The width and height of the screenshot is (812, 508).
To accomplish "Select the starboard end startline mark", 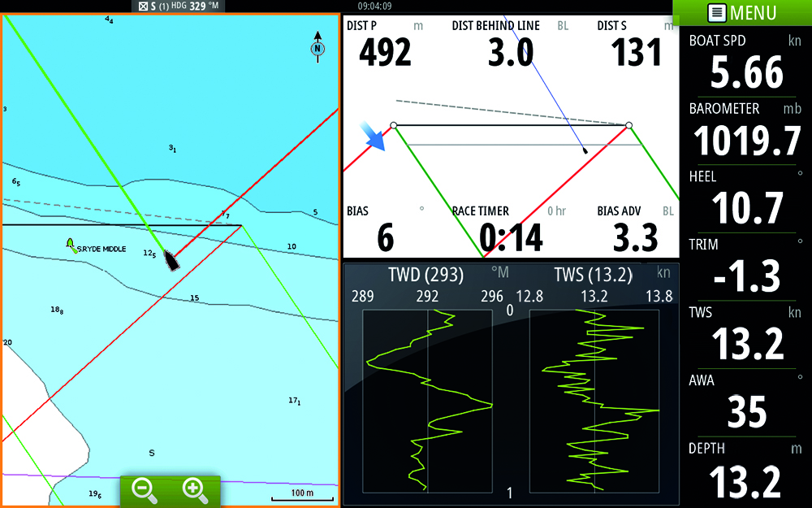I will point(628,125).
